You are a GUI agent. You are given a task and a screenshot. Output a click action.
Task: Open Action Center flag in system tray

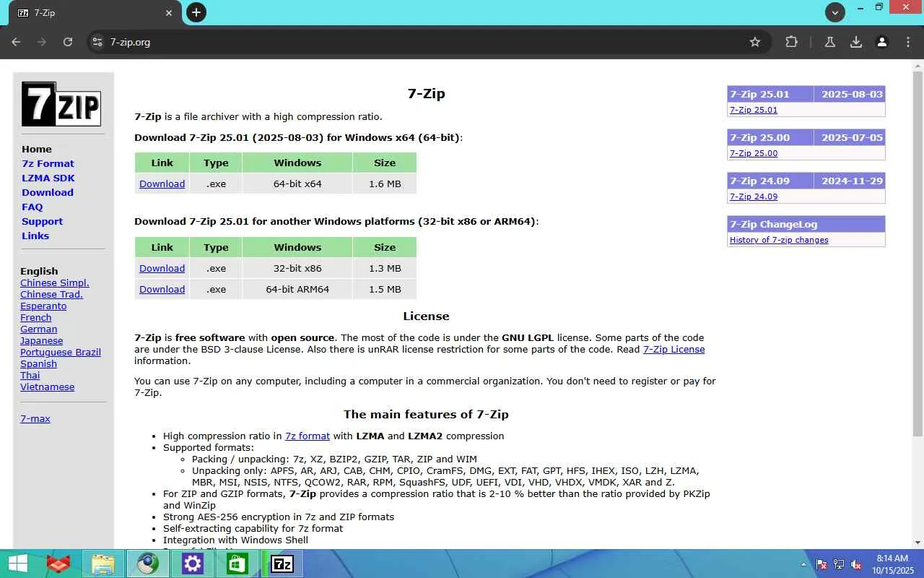[821, 564]
